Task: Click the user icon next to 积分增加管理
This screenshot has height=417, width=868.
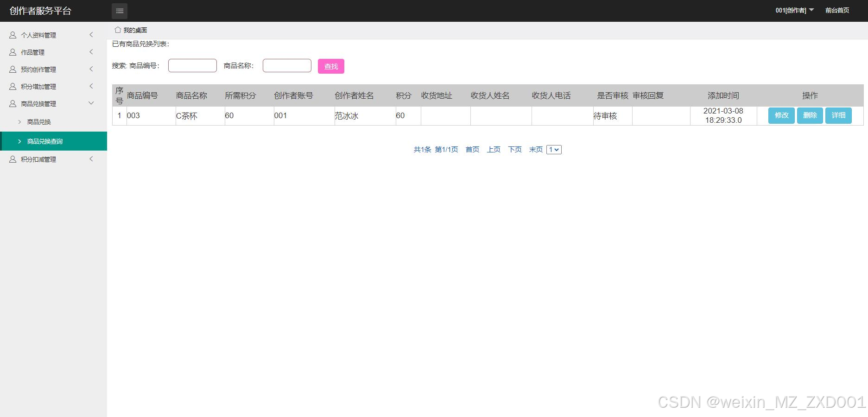Action: click(13, 86)
